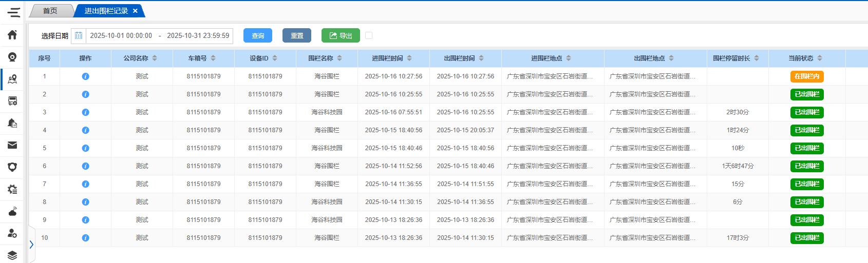Image resolution: width=868 pixels, height=263 pixels.
Task: Click the cloud icon in sidebar
Action: (12, 211)
